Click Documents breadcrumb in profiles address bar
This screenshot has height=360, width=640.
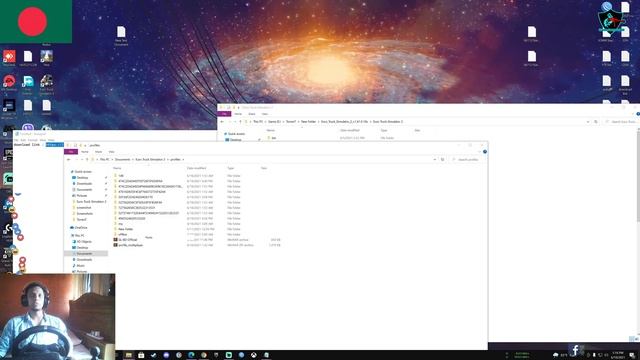[122, 160]
